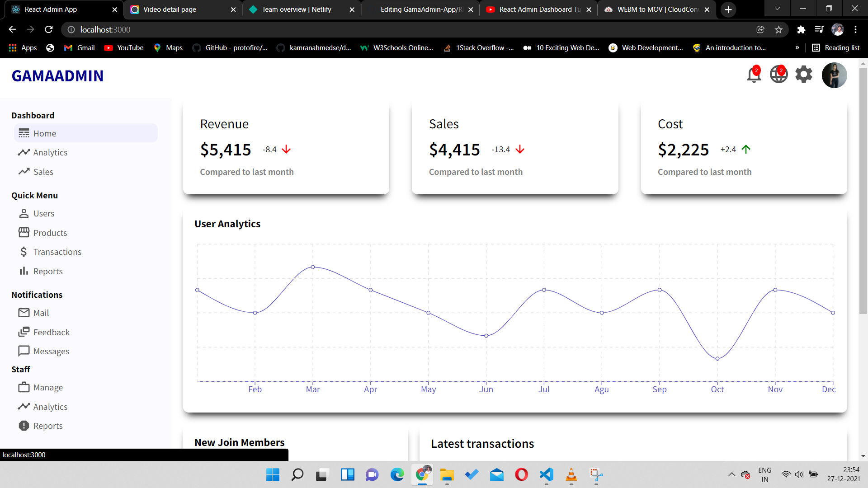Click the Transactions dollar icon

pyautogui.click(x=24, y=252)
